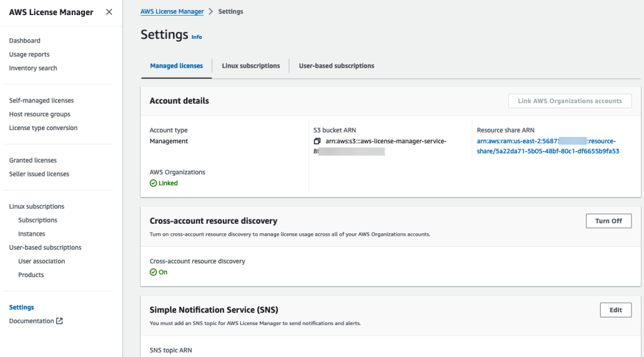Click the Account details heading
This screenshot has height=357, width=644.
[x=179, y=101]
